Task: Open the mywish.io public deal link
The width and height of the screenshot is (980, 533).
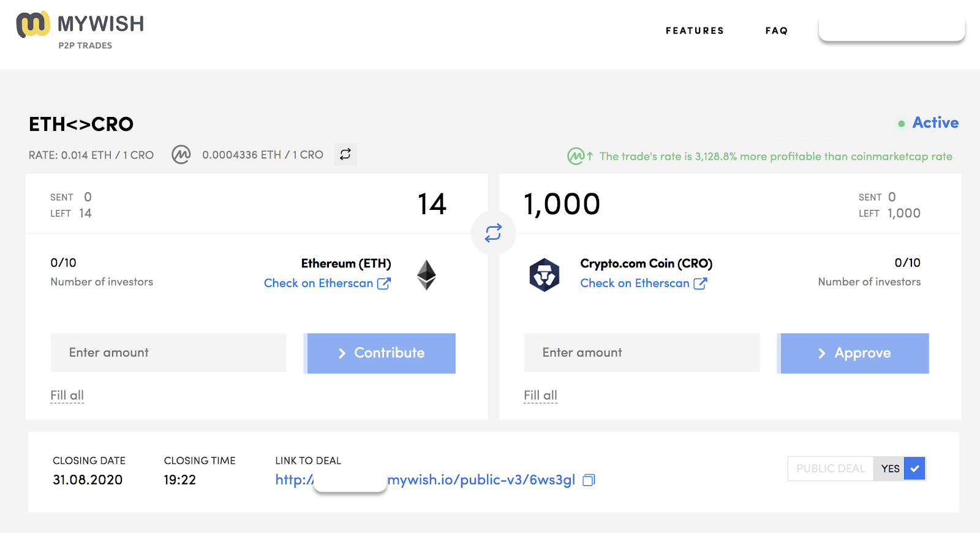Action: [425, 480]
